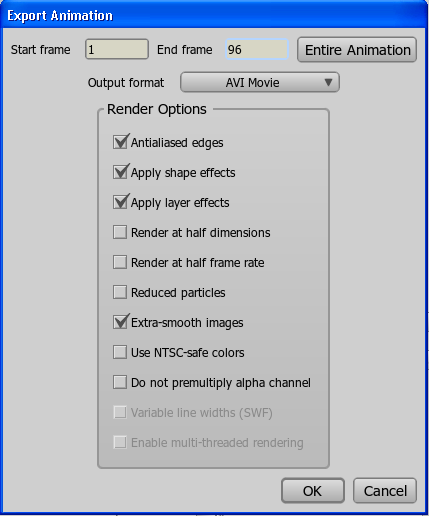
Task: Check Render at half frame rate
Action: tap(120, 262)
